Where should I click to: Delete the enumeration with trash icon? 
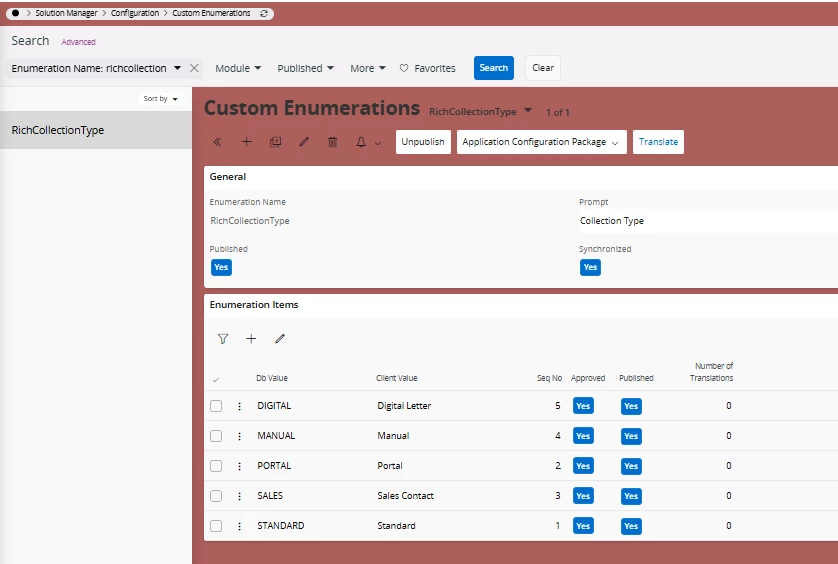(x=332, y=142)
